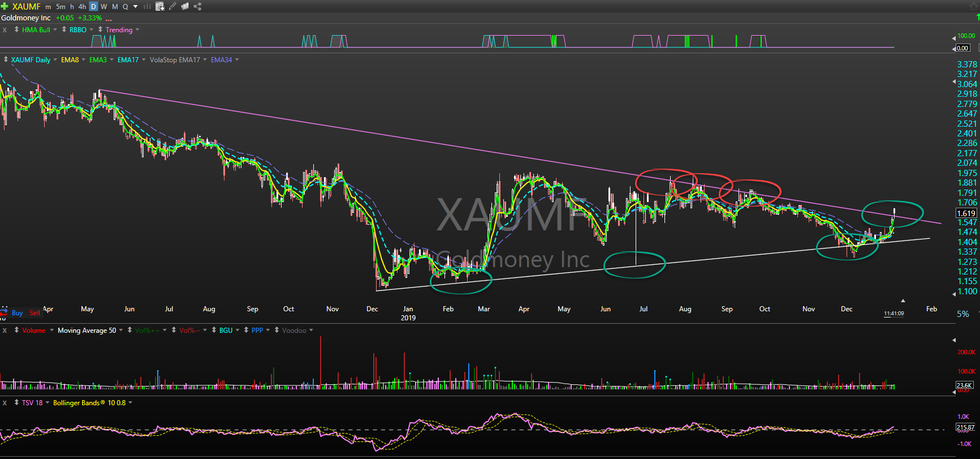The height and width of the screenshot is (459, 980).
Task: Open the HMA Bull dropdown arrow
Action: click(55, 29)
